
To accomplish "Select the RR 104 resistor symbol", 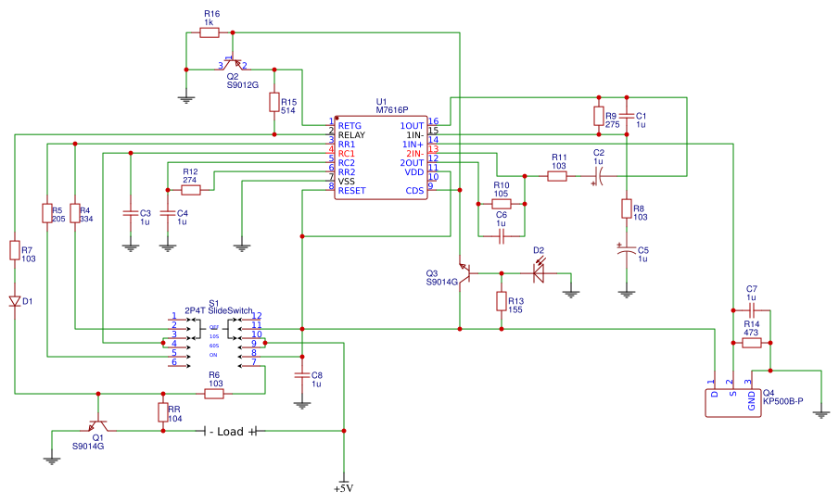I will [x=163, y=412].
